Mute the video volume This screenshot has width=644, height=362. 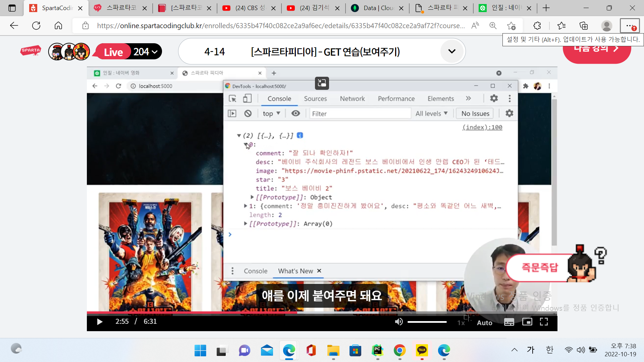coord(398,321)
